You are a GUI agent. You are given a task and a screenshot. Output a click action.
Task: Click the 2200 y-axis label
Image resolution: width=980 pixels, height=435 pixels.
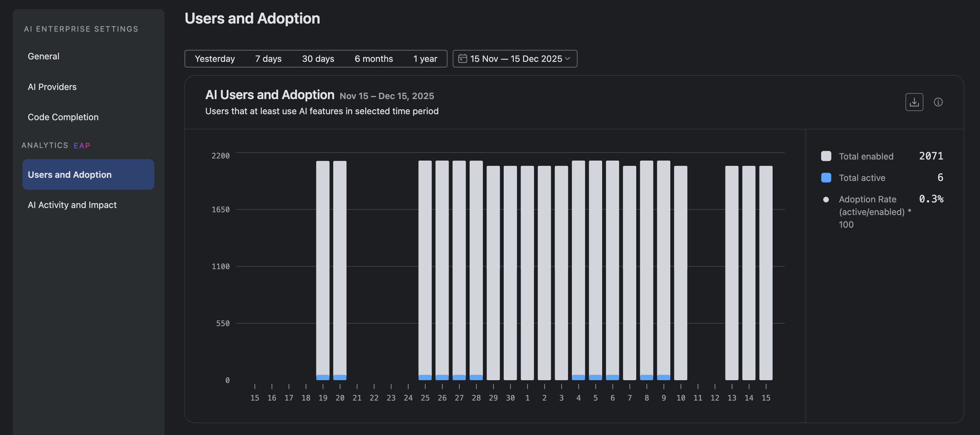(221, 156)
